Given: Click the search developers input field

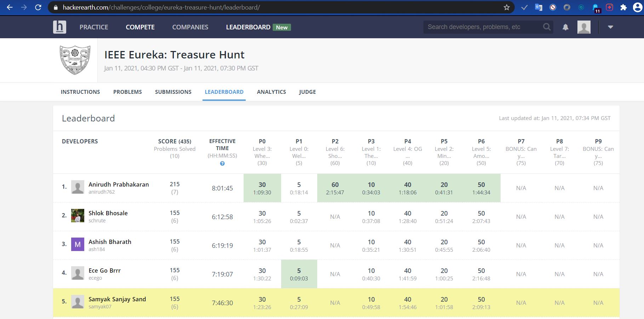Looking at the screenshot, I should pyautogui.click(x=483, y=27).
